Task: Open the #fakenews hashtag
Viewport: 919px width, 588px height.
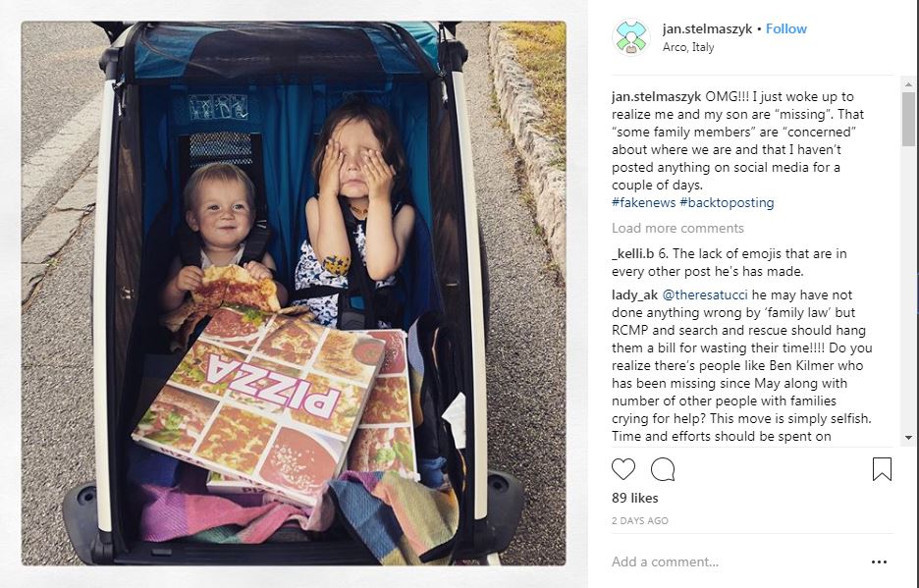Action: (x=643, y=202)
